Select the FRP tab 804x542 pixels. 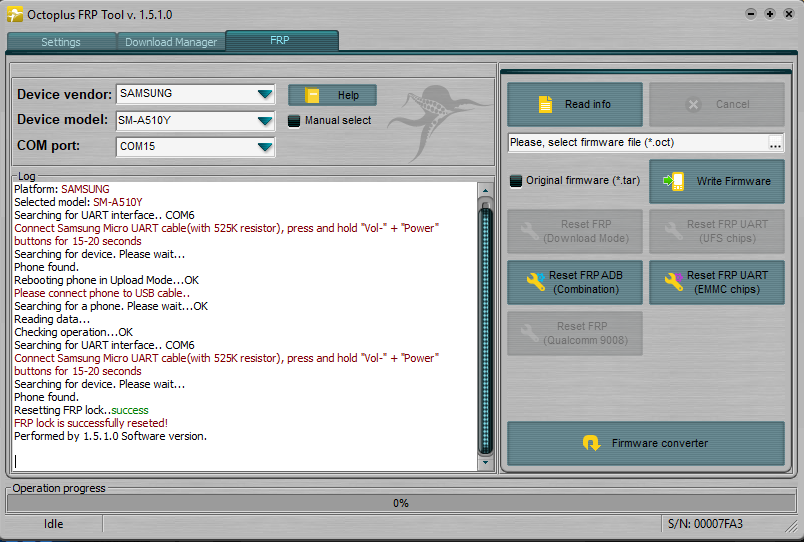(280, 41)
